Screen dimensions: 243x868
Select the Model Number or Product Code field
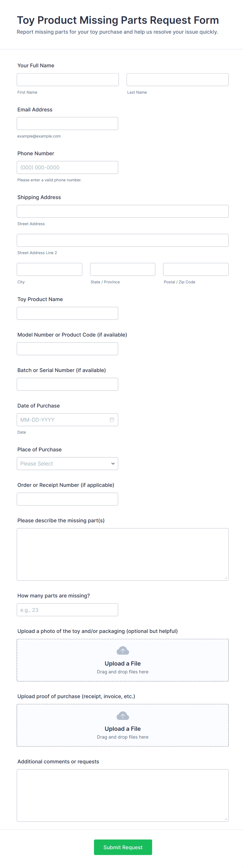coord(67,349)
